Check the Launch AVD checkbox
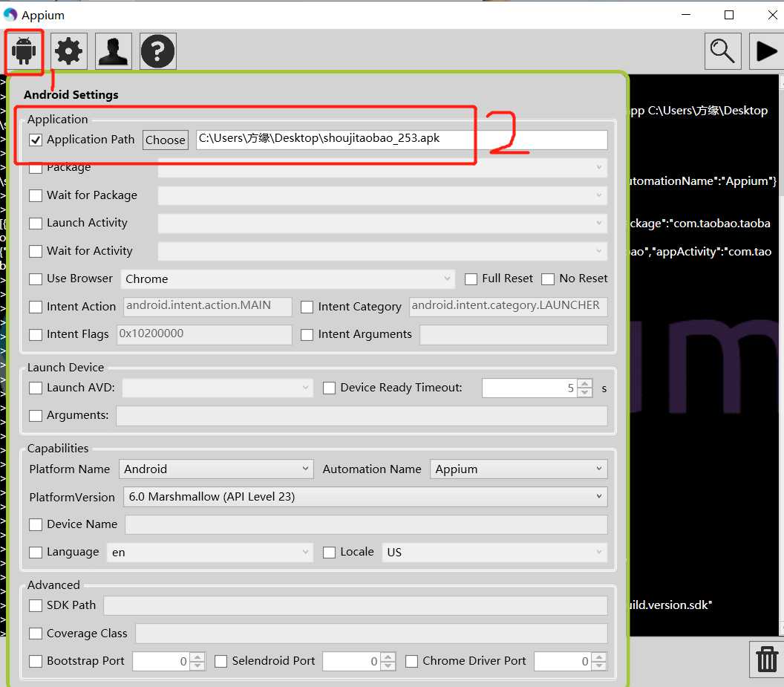The image size is (784, 687). pyautogui.click(x=36, y=388)
